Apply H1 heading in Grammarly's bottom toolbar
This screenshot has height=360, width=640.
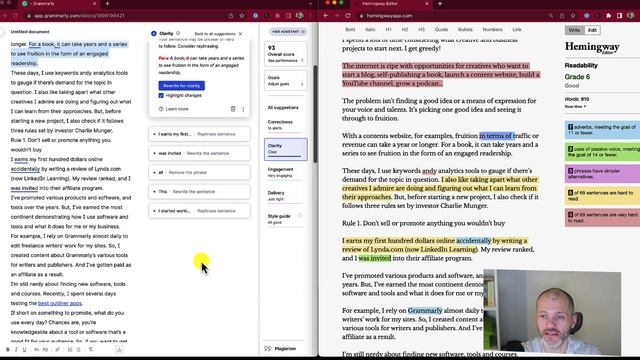[x=36, y=349]
